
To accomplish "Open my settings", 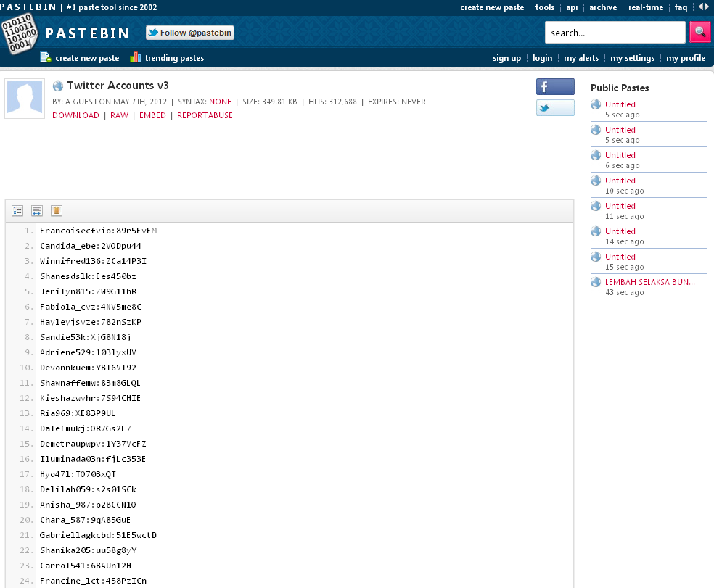I will click(x=632, y=58).
